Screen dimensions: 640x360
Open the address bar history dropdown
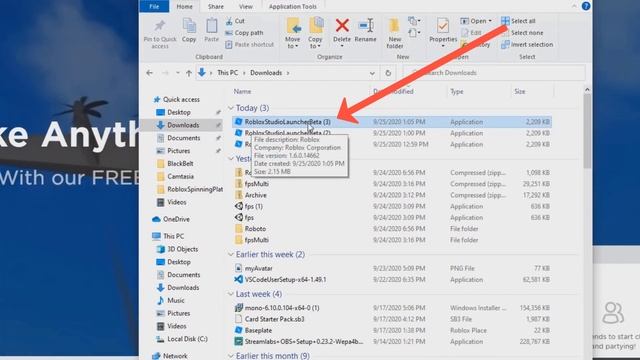pos(372,73)
